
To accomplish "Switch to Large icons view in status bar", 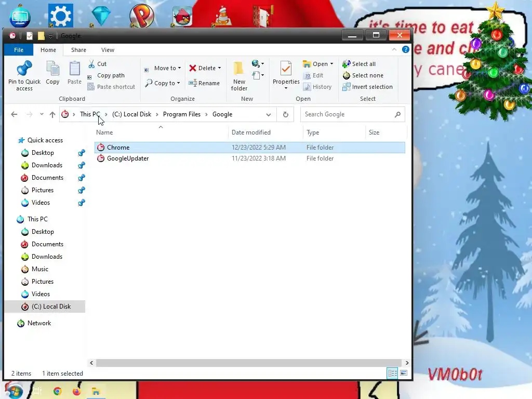I will point(404,373).
